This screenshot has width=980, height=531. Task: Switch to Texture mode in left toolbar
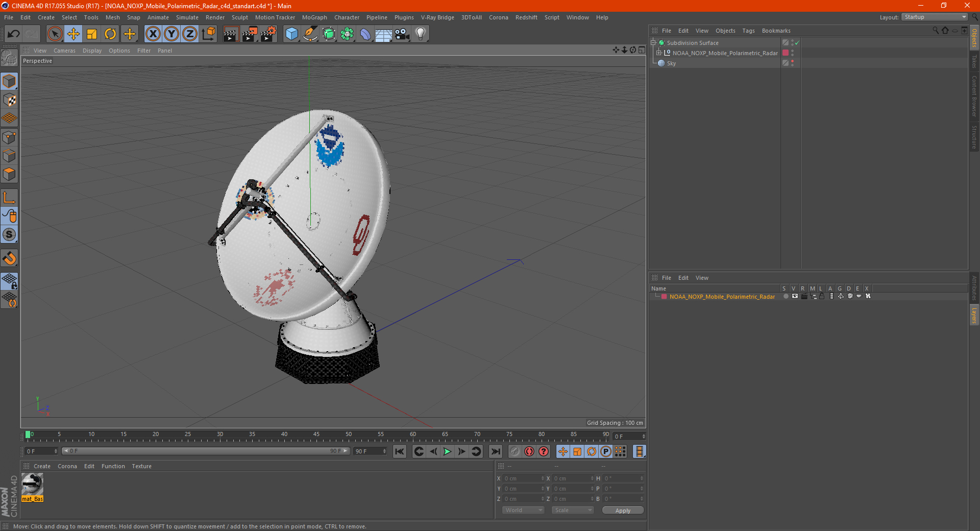coord(9,100)
